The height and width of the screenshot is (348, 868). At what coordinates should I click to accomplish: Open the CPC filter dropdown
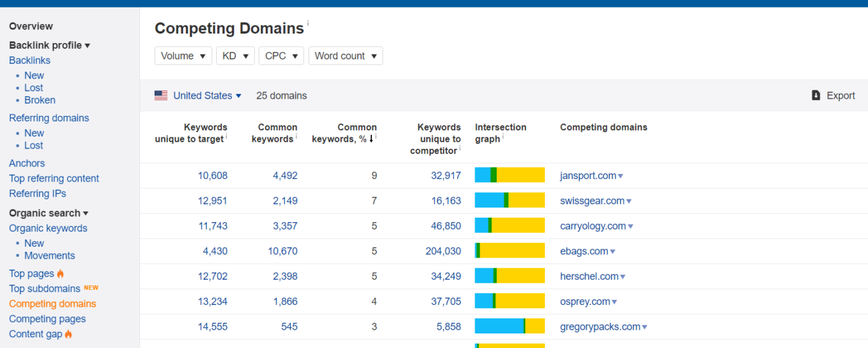pos(281,56)
